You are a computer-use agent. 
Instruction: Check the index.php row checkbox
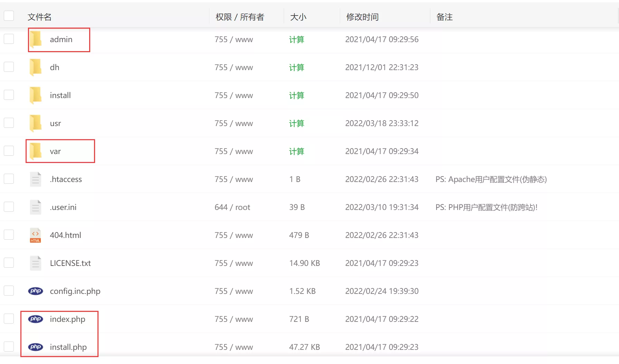[9, 318]
